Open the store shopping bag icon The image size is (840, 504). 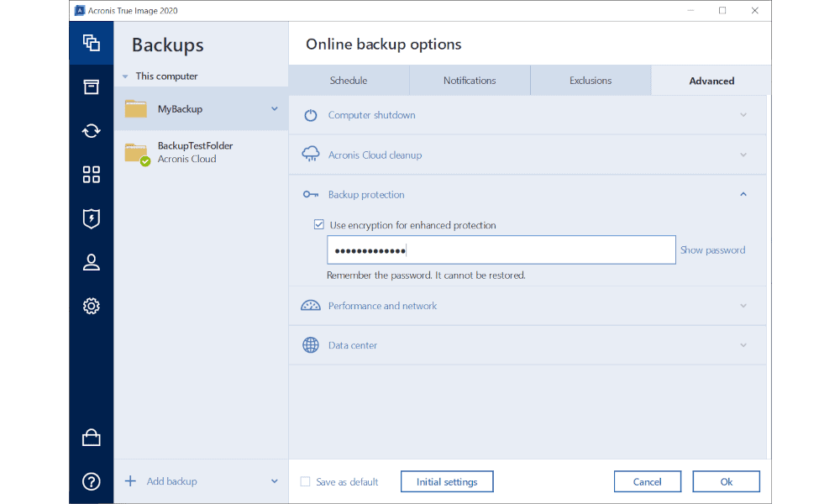click(91, 438)
